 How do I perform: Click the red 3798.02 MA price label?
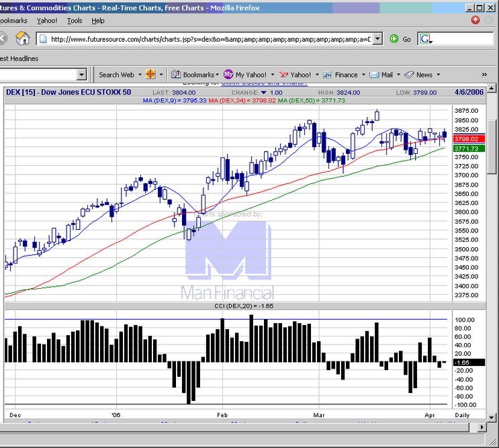(469, 139)
